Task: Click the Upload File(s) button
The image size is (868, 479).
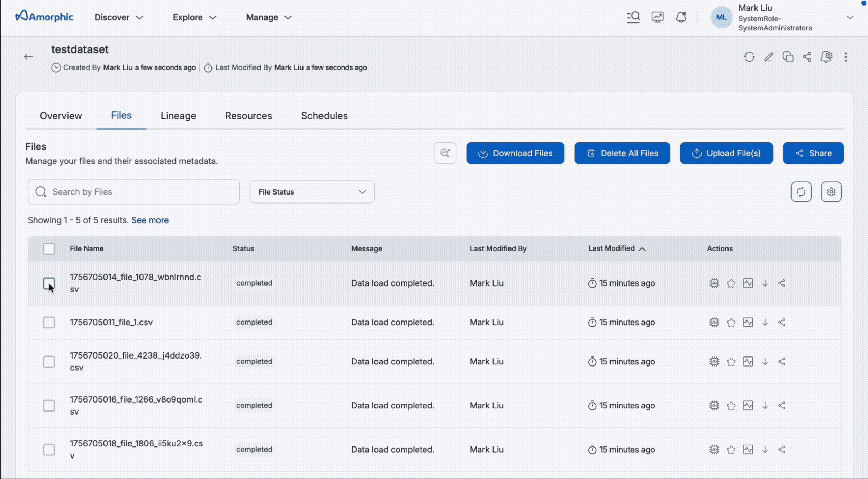Action: 726,153
